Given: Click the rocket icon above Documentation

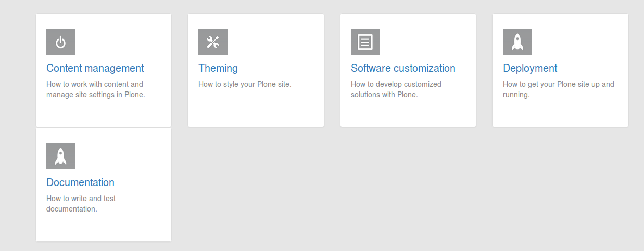Looking at the screenshot, I should tap(60, 156).
